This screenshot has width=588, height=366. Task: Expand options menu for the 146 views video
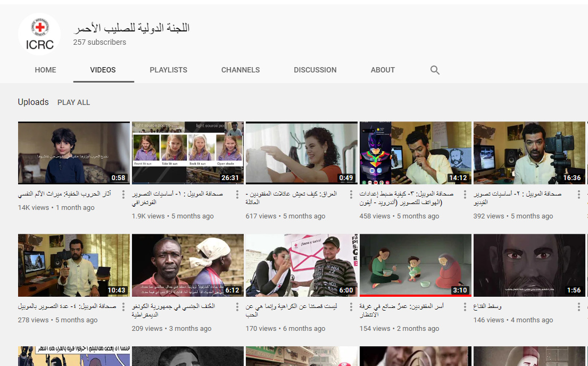point(579,307)
